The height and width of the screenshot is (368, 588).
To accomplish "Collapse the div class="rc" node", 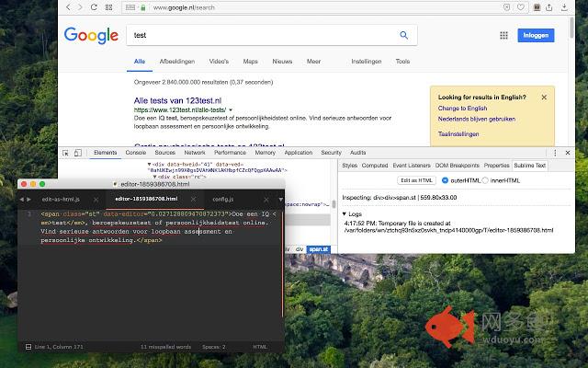I will tap(154, 177).
